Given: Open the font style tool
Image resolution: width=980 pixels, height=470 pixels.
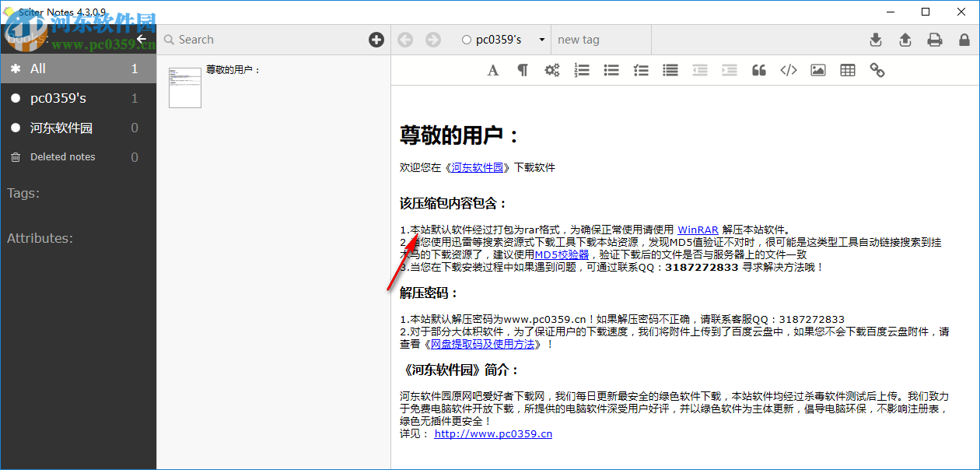Looking at the screenshot, I should 492,70.
